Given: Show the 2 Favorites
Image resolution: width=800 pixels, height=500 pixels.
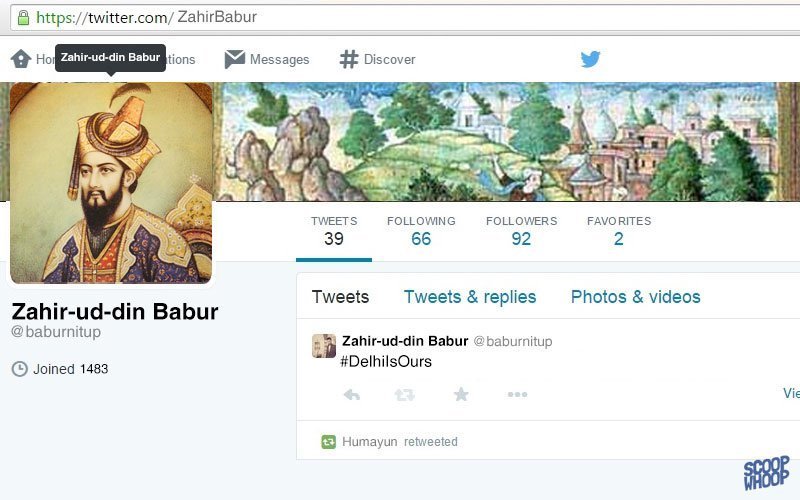Looking at the screenshot, I should [x=619, y=232].
